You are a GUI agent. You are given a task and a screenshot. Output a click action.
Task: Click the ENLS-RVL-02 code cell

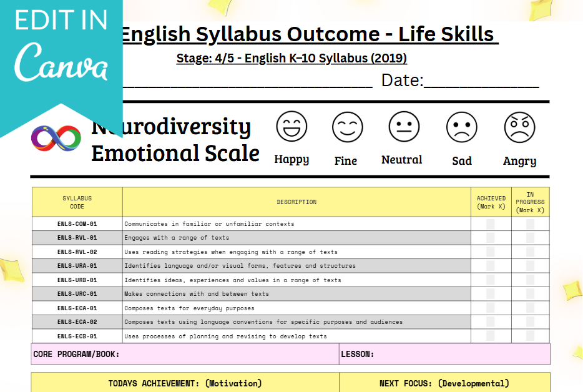tap(77, 252)
